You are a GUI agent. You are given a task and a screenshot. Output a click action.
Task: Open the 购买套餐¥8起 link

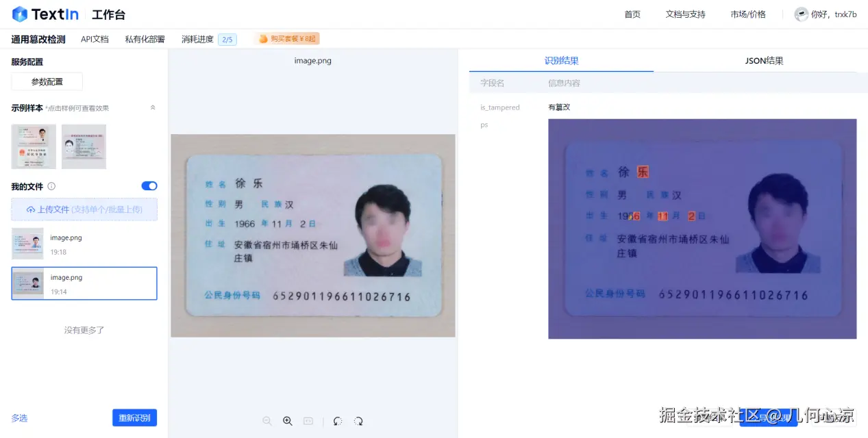[x=286, y=38]
